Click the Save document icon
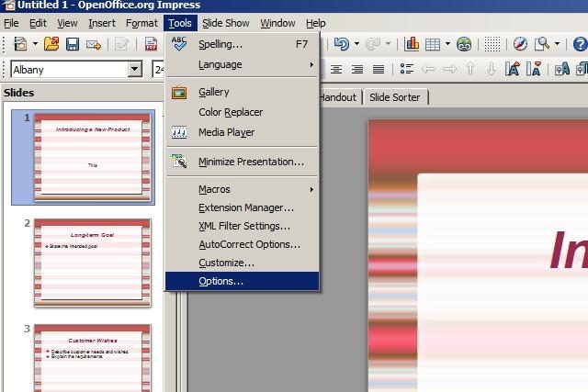 pyautogui.click(x=73, y=44)
